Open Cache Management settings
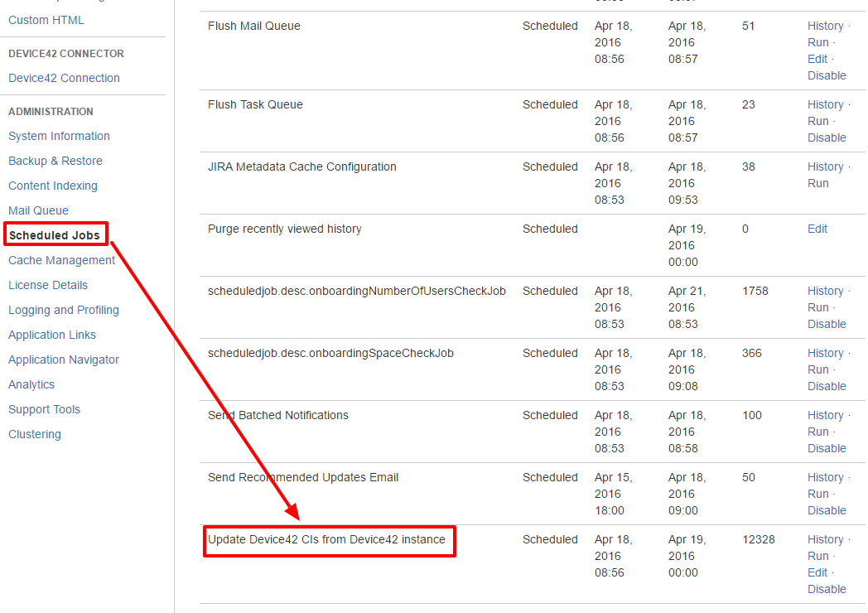Screen dimensions: 868x613 pyautogui.click(x=61, y=260)
